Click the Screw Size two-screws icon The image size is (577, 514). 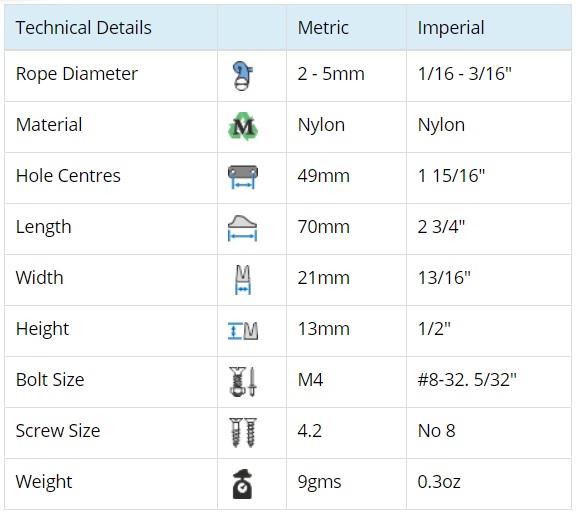(243, 433)
